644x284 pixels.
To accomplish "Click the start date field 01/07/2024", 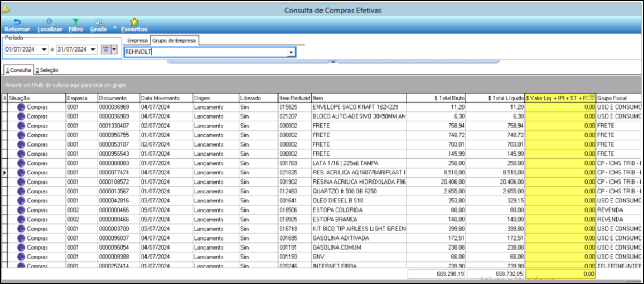I will (x=22, y=49).
